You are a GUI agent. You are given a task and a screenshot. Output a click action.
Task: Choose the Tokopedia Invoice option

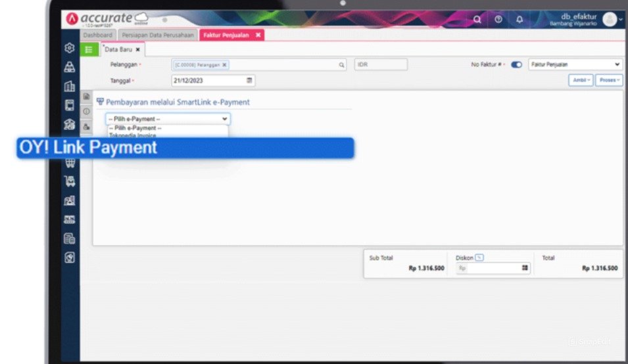click(133, 135)
